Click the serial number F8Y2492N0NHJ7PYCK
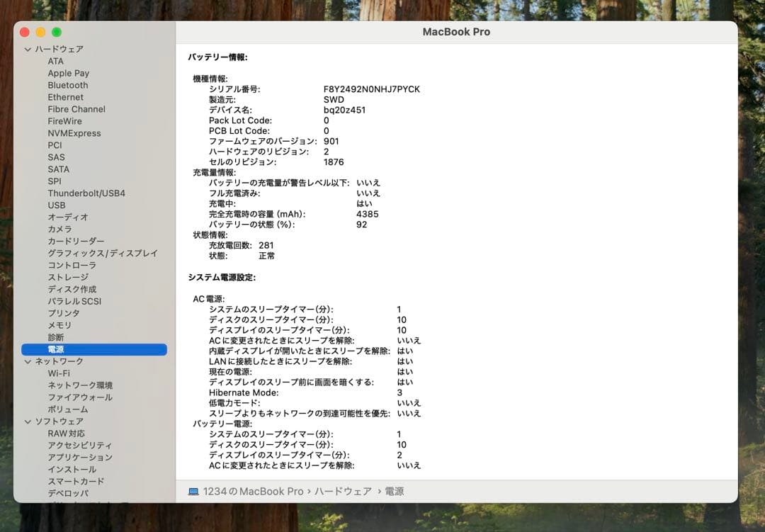 click(x=372, y=89)
